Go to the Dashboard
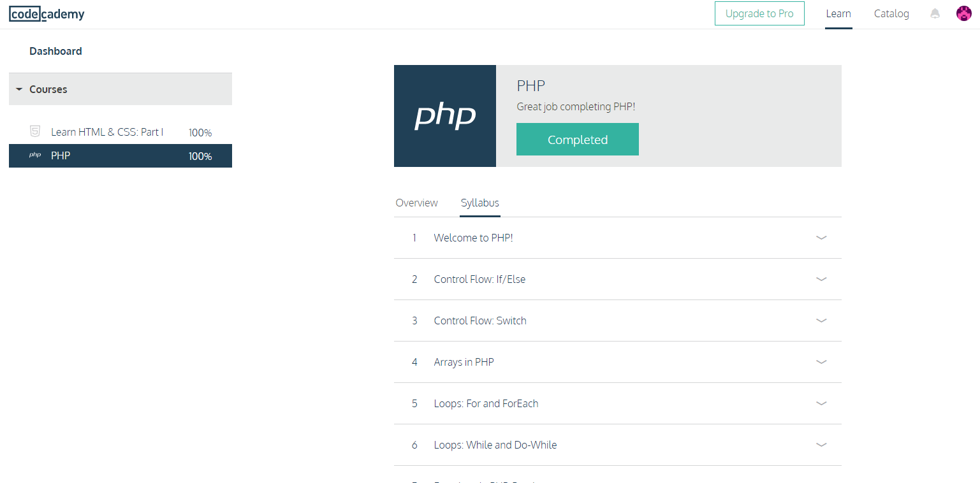Viewport: 980px width, 483px height. pos(55,51)
